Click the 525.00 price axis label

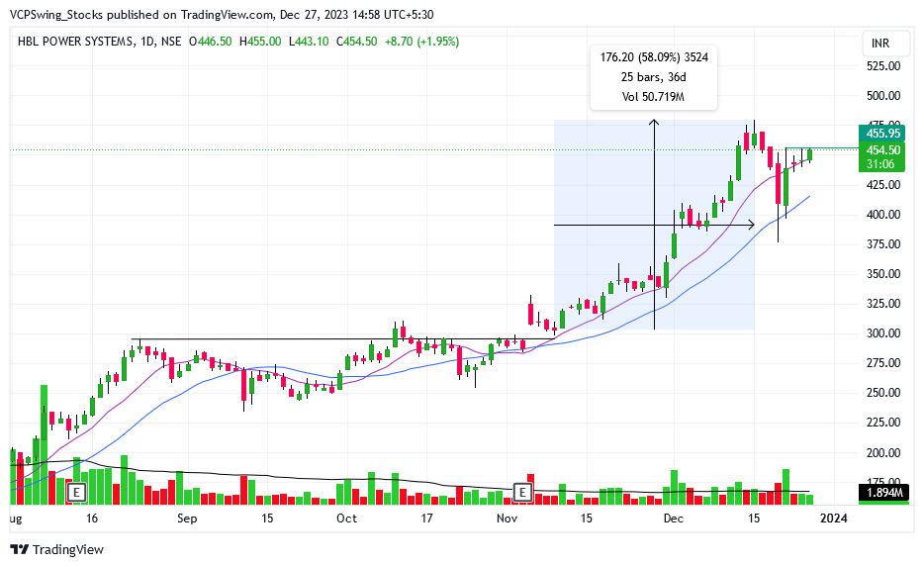click(883, 66)
